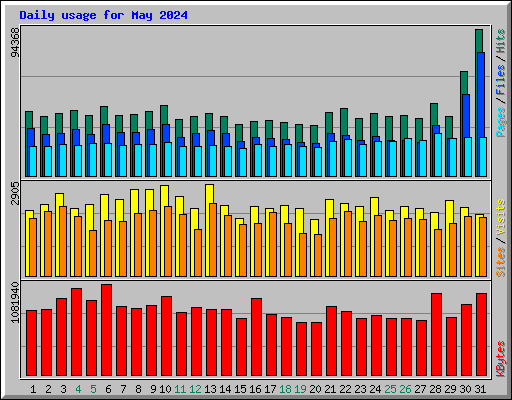The width and height of the screenshot is (512, 400).
Task: Click day 31 on the x-axis
Action: point(480,389)
